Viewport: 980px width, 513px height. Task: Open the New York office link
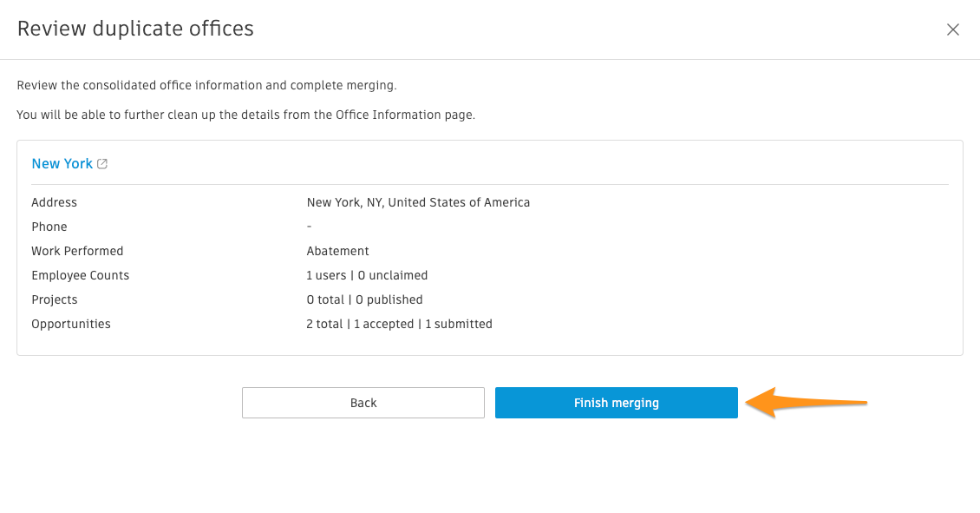click(62, 164)
